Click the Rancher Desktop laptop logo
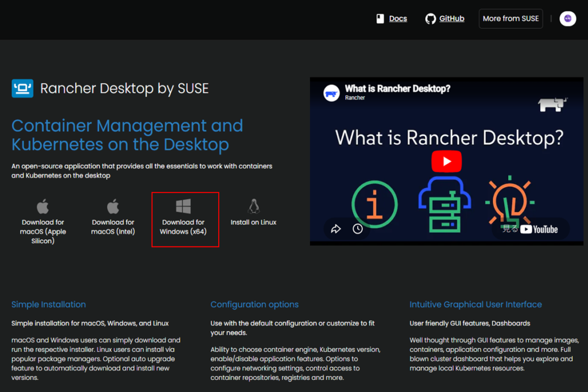588x392 pixels. click(x=22, y=89)
